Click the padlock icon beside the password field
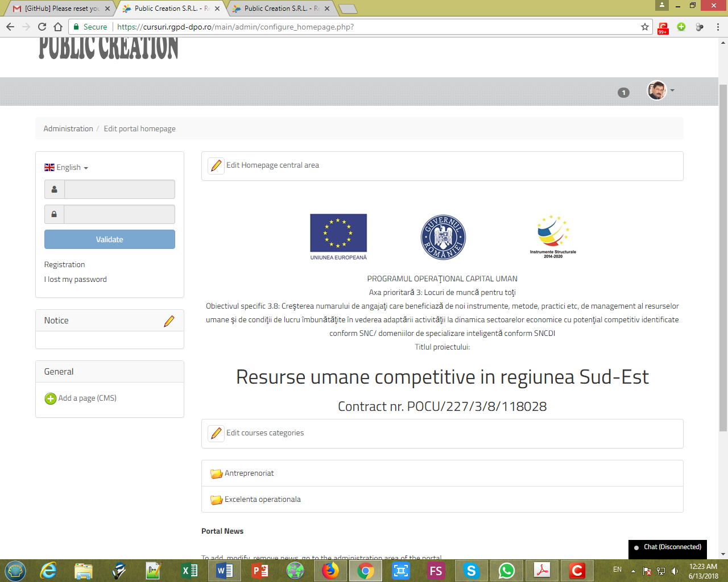The width and height of the screenshot is (728, 582). pyautogui.click(x=53, y=214)
